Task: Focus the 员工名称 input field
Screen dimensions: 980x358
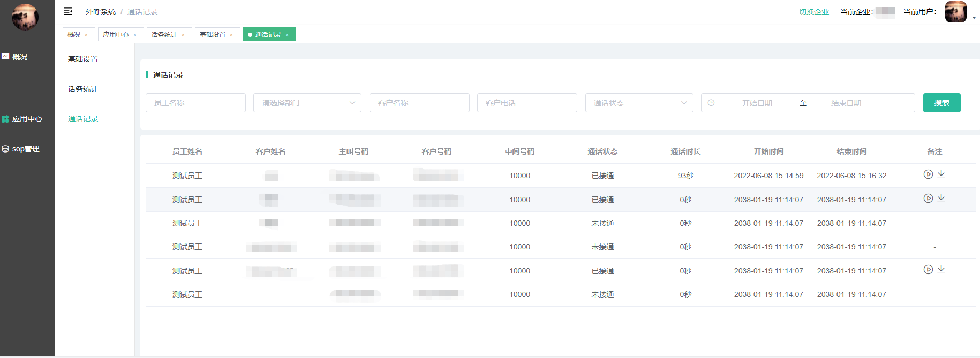Action: click(195, 103)
